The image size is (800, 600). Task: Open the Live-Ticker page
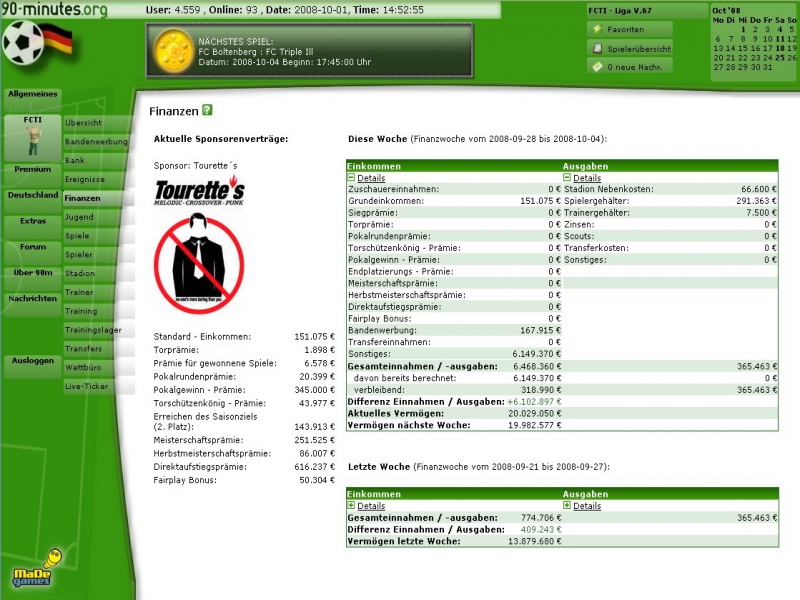97,386
